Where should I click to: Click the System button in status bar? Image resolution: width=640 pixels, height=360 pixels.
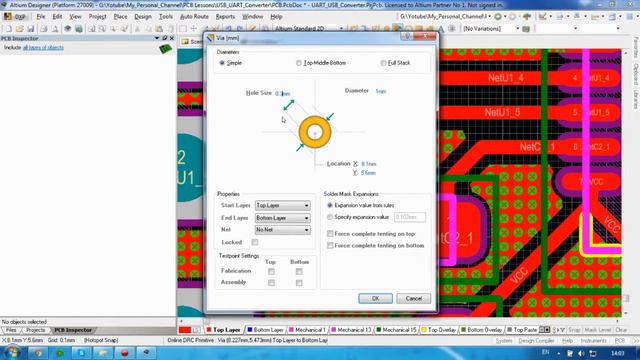pos(504,340)
